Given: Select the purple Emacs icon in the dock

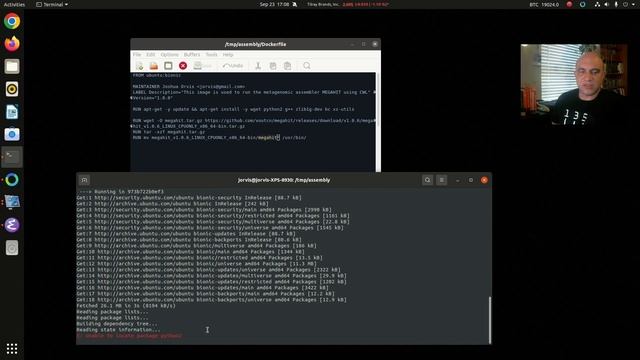Looking at the screenshot, I should click(12, 225).
